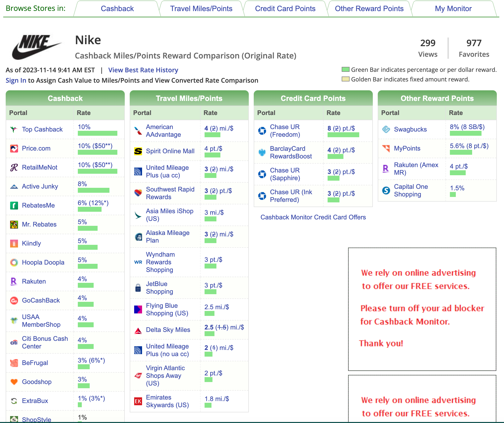Click the MyPoints orange icon

(386, 148)
